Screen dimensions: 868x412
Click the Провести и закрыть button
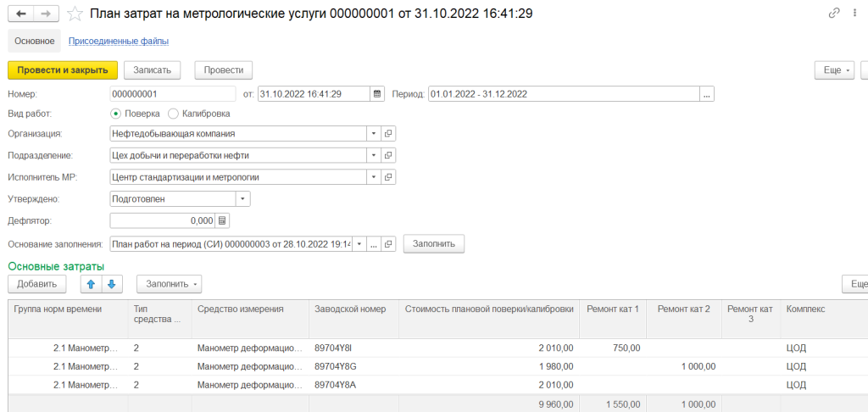pyautogui.click(x=63, y=70)
